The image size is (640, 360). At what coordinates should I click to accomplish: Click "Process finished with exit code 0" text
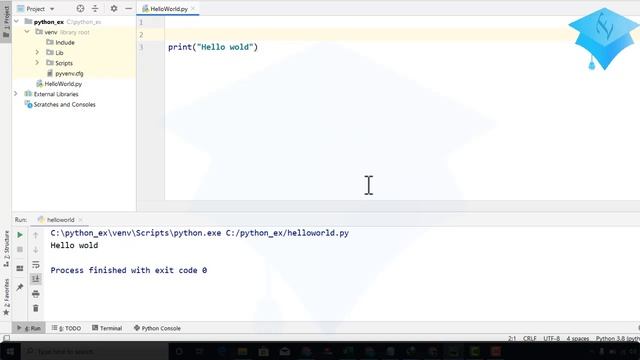(x=129, y=270)
